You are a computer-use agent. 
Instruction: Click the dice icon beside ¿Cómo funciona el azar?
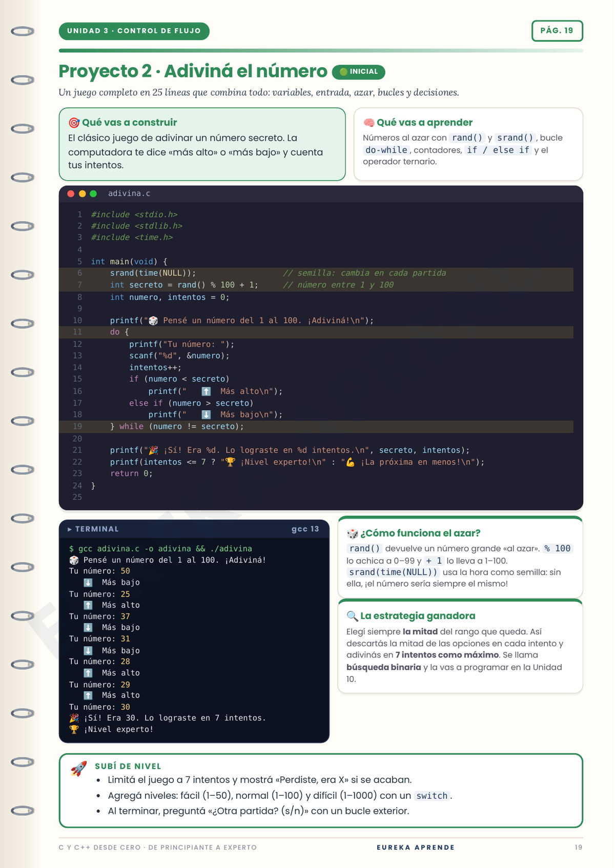pyautogui.click(x=353, y=534)
